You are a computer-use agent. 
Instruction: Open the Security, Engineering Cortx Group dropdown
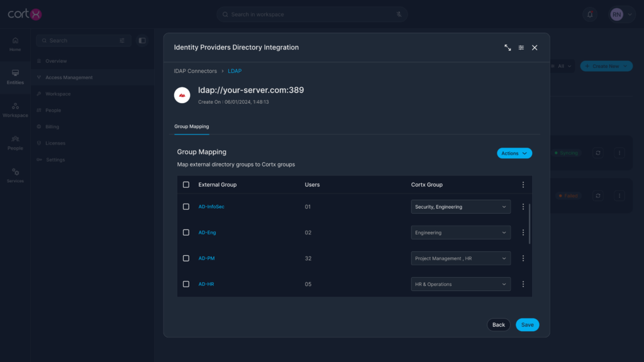coord(460,207)
